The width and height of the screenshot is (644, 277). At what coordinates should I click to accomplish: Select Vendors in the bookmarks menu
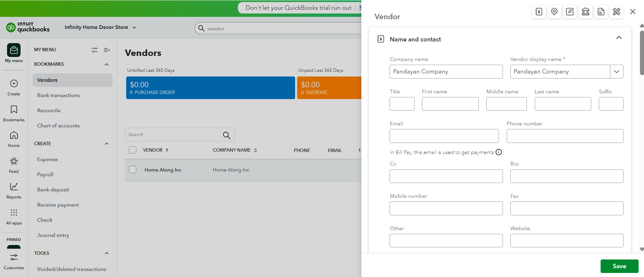[73, 80]
